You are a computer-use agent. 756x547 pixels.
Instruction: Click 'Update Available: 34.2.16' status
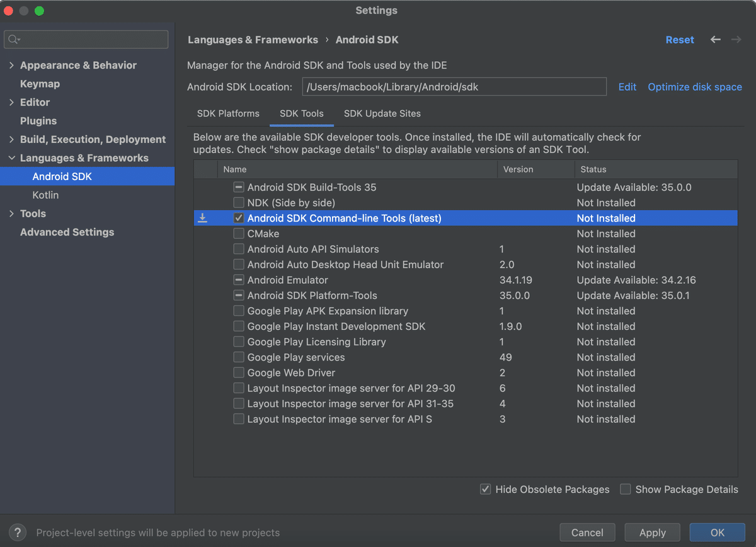(x=636, y=280)
